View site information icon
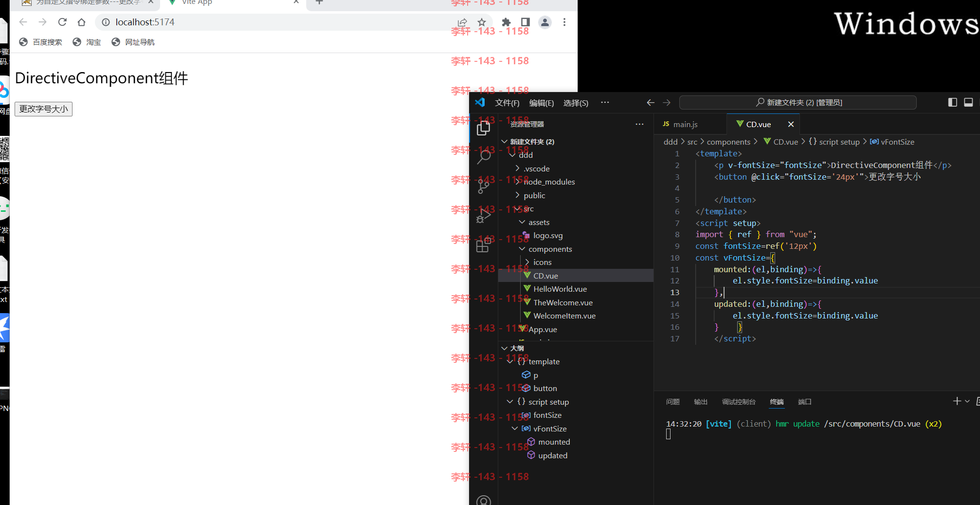This screenshot has width=980, height=505. click(106, 22)
